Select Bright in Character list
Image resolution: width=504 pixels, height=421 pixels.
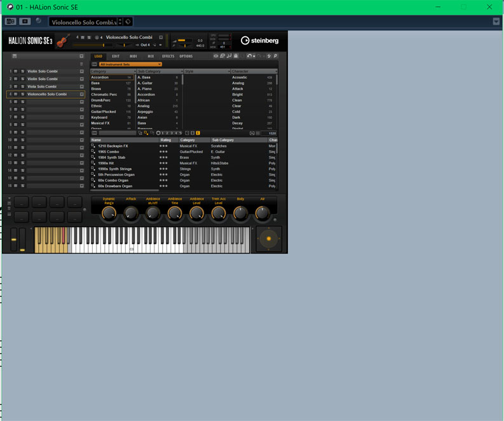coord(252,95)
